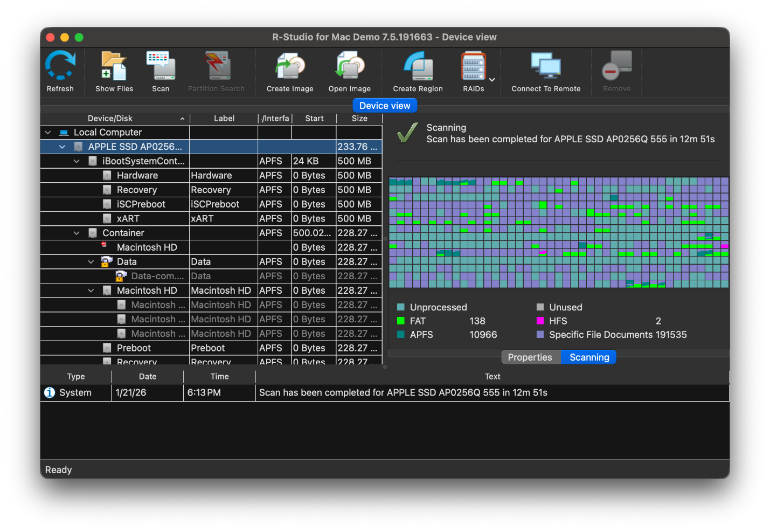Expand the RAIDs dropdown arrow
The height and width of the screenshot is (532, 770).
pos(491,79)
